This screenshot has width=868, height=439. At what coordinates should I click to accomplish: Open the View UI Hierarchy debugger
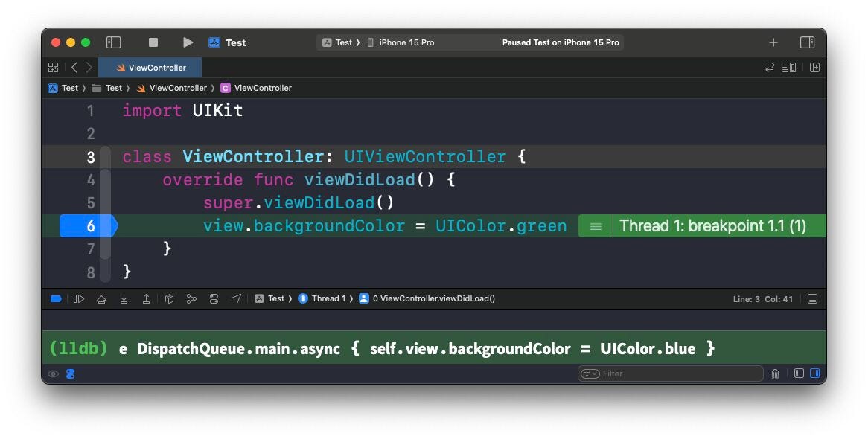click(x=169, y=298)
